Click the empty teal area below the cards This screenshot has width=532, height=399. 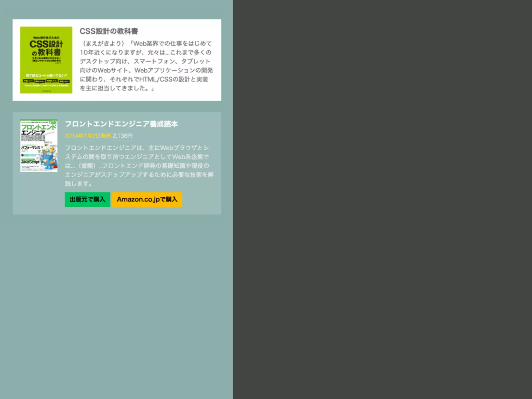pyautogui.click(x=116, y=299)
